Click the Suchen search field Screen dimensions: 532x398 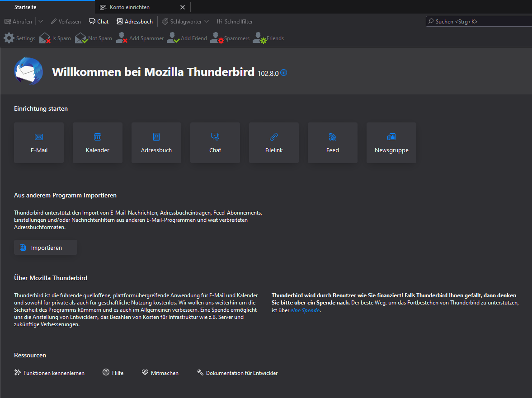pyautogui.click(x=479, y=21)
